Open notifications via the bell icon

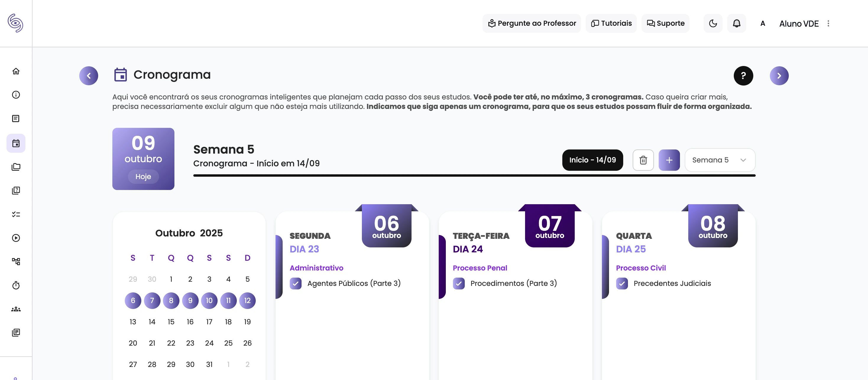click(736, 23)
